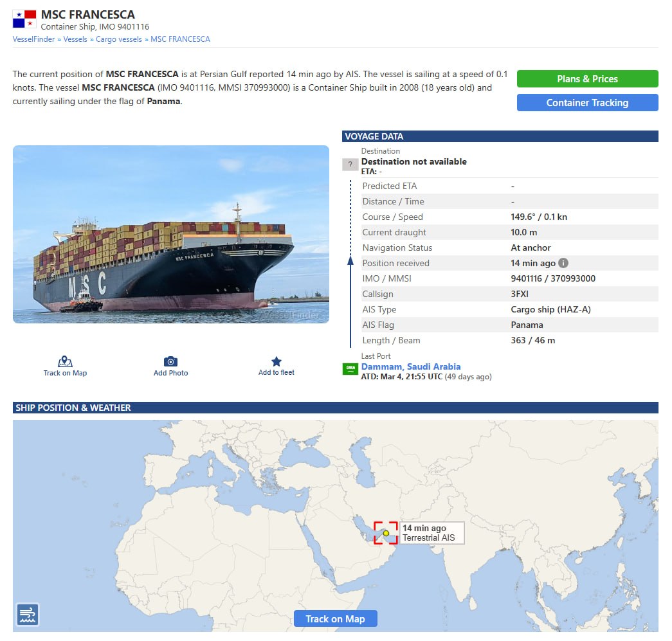
Task: Click the Saudi Arabia flag icon
Action: point(350,369)
